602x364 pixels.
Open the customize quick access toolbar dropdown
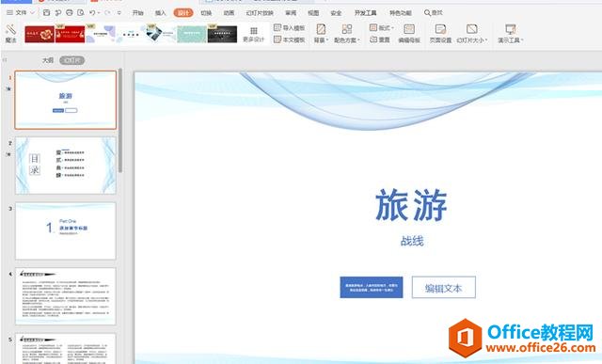pos(119,13)
